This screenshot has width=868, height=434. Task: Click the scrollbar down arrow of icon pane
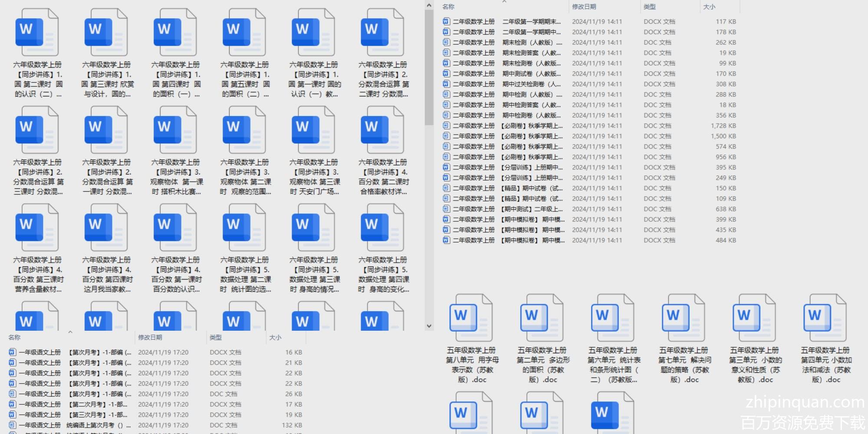tap(429, 326)
